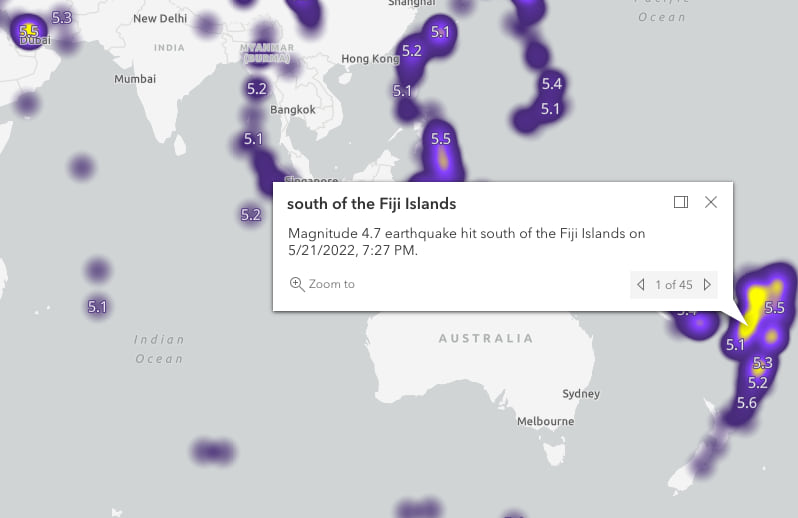Click the Hong Kong map label
Image resolution: width=798 pixels, height=518 pixels.
click(x=370, y=59)
